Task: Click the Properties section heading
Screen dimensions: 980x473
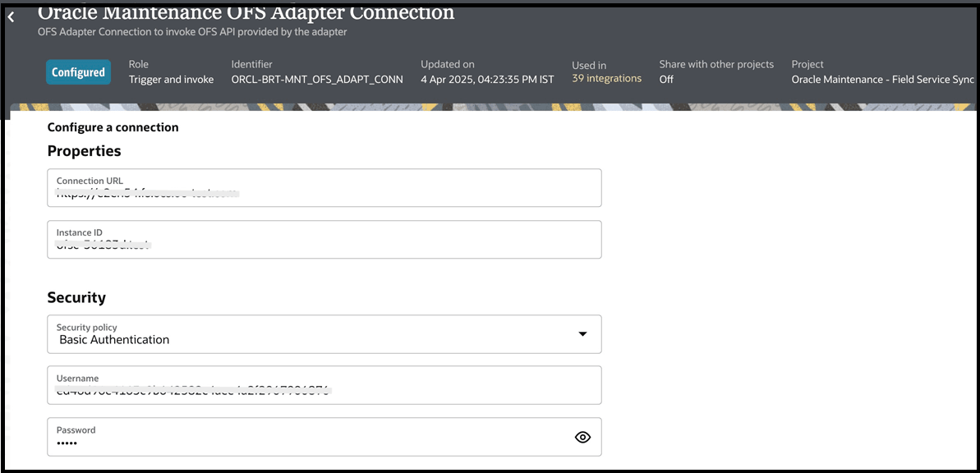Action: [x=85, y=150]
